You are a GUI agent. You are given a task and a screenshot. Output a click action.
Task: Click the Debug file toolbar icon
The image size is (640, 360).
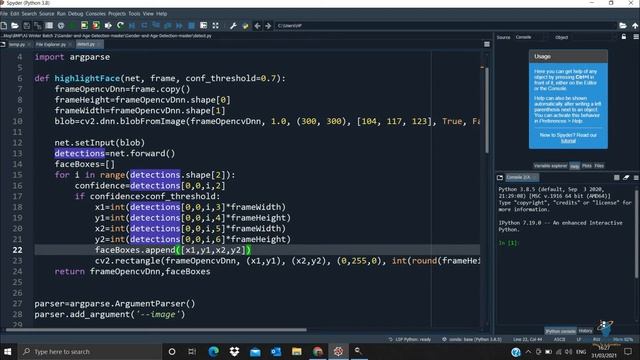132,25
